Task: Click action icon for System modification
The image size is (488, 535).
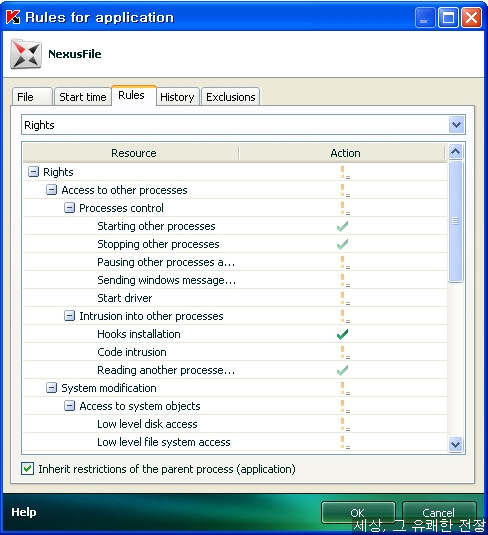Action: coord(345,388)
